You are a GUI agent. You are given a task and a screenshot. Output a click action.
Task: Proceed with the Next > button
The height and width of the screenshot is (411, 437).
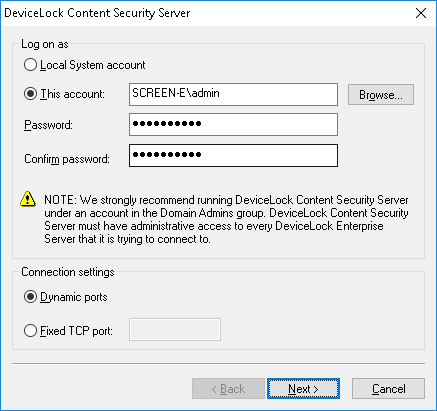[x=303, y=389]
